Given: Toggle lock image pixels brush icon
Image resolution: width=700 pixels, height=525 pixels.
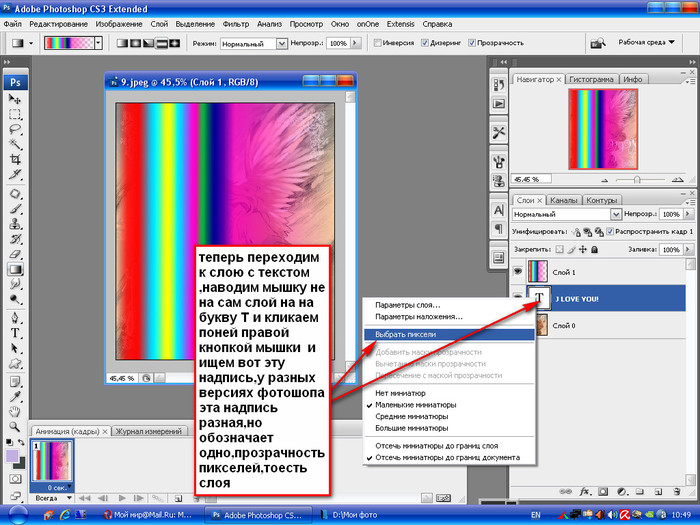Looking at the screenshot, I should click(571, 250).
